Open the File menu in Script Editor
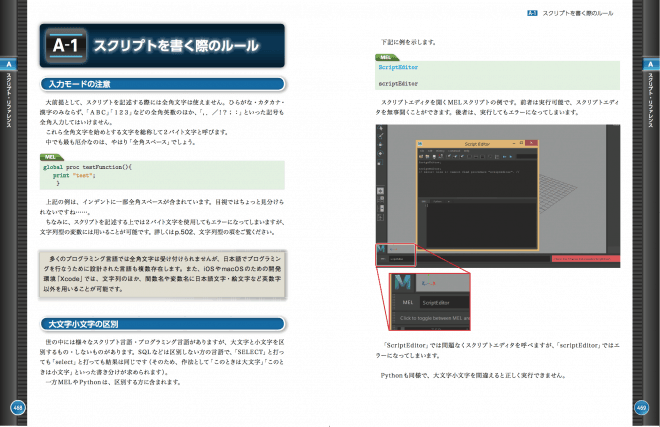 pos(421,150)
